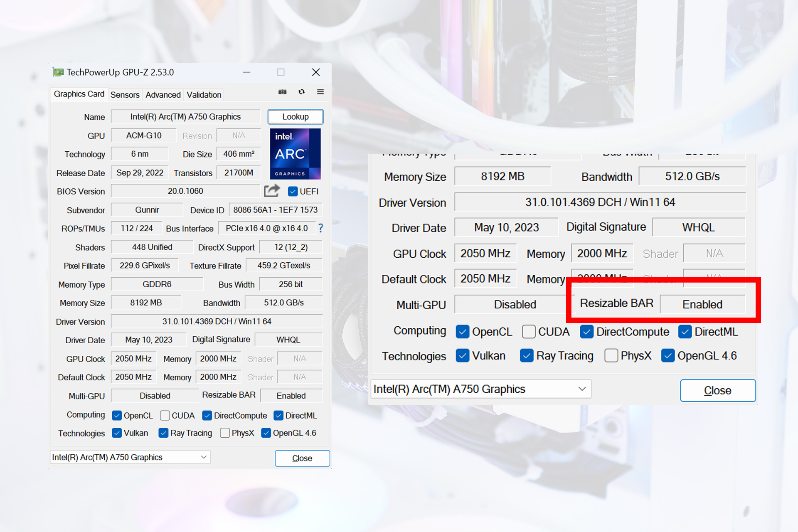Click the Resizable BAR Enabled field in zoomed panel
This screenshot has width=798, height=532.
click(x=702, y=304)
